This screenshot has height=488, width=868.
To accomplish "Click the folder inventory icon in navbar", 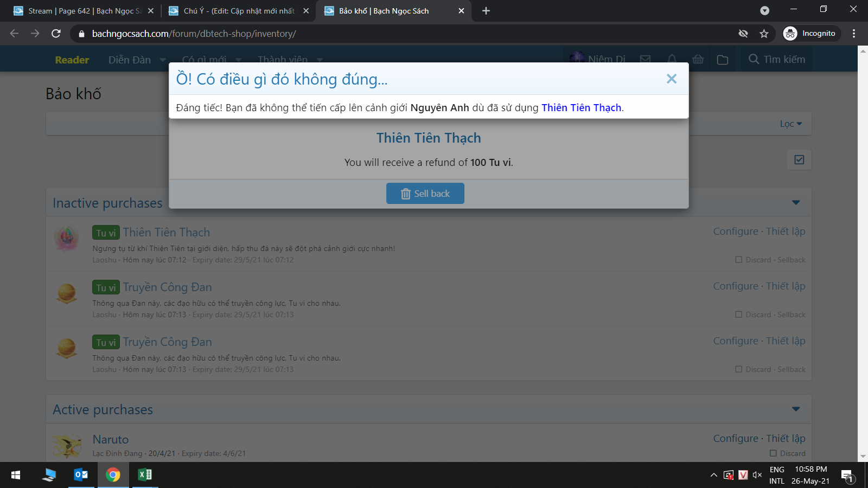I will pyautogui.click(x=723, y=60).
